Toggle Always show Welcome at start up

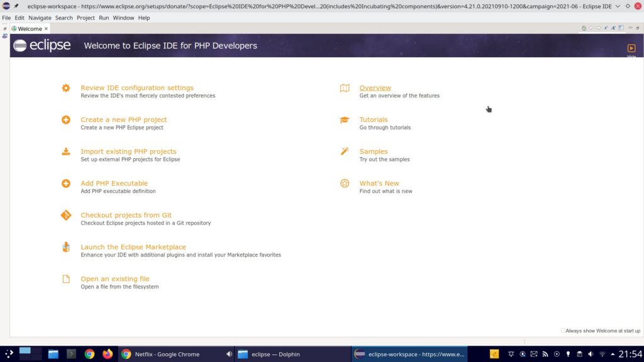[563, 331]
